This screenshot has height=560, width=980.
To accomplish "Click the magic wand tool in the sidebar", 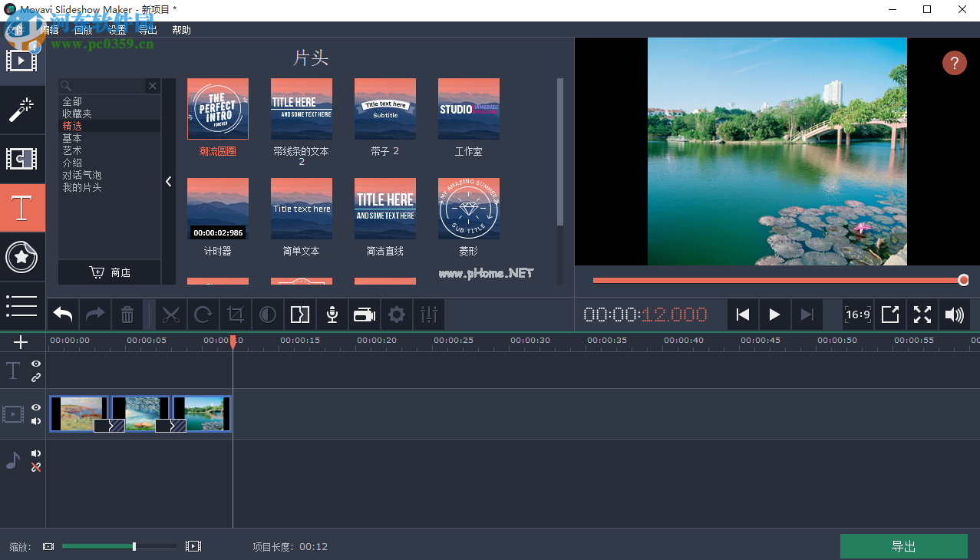I will pyautogui.click(x=22, y=109).
